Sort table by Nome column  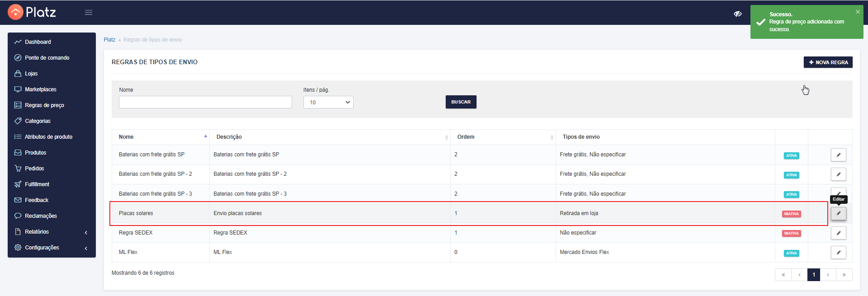160,137
